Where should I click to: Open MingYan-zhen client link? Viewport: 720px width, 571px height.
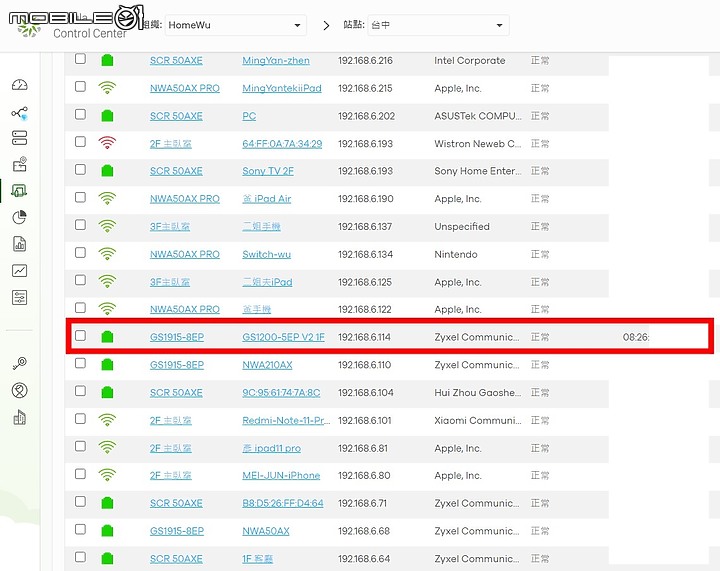click(x=276, y=61)
